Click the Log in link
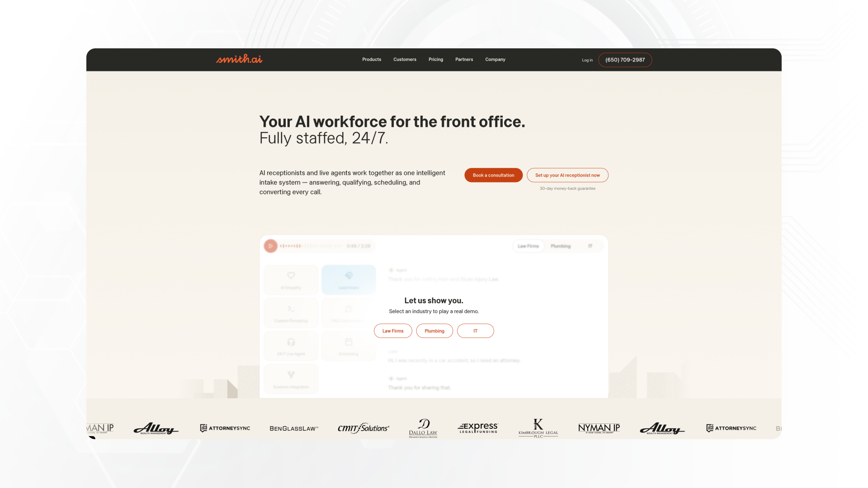868x488 pixels. (587, 60)
